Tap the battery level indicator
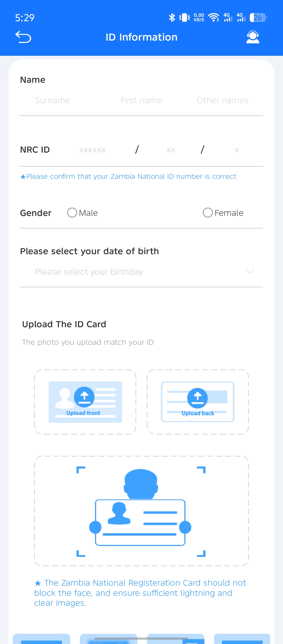 258,18
